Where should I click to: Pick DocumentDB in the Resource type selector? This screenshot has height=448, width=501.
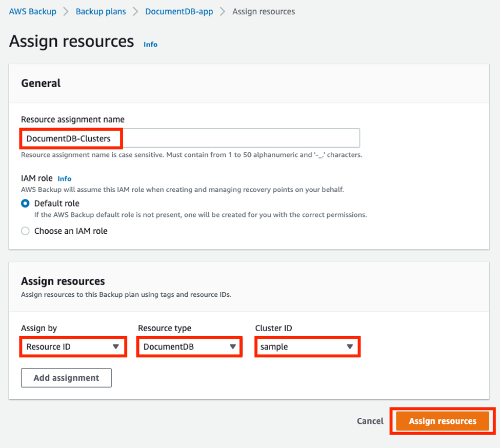pos(189,347)
